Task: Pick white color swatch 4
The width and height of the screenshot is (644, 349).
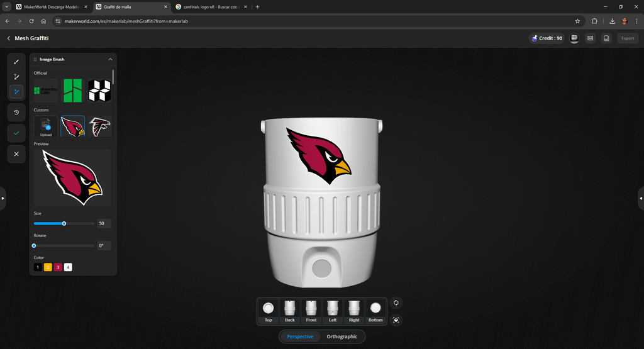Action: tap(68, 267)
